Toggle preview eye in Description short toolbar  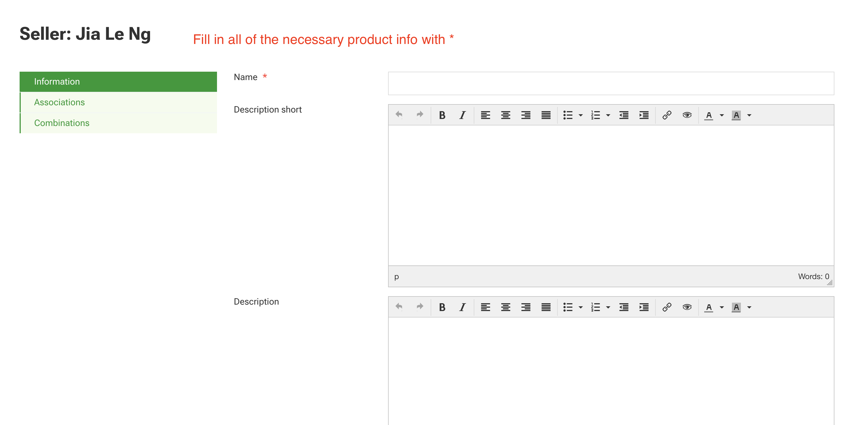687,115
